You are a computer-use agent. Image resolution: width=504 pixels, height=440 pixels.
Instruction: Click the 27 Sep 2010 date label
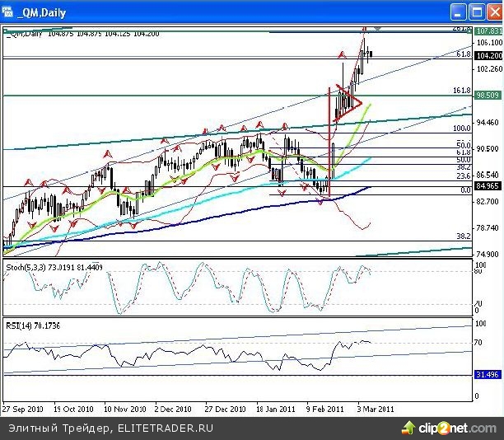pyautogui.click(x=23, y=408)
